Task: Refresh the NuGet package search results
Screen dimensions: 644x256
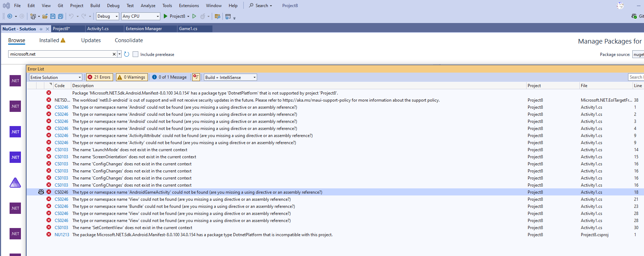Action: 127,54
